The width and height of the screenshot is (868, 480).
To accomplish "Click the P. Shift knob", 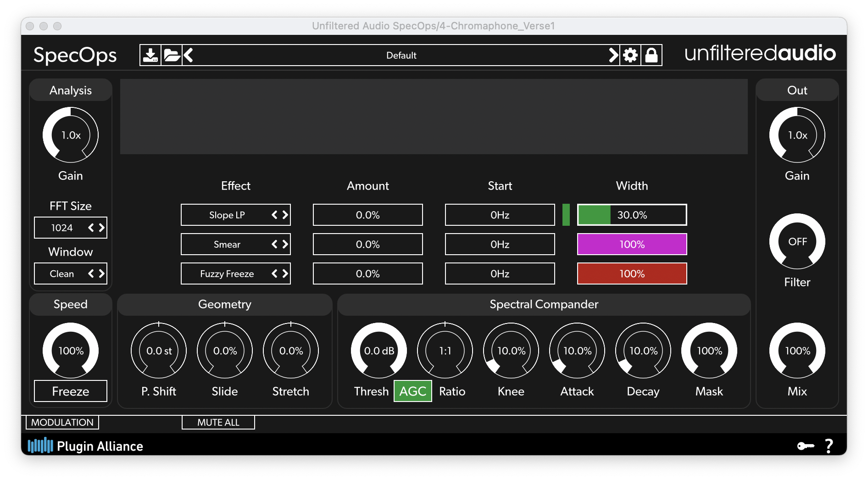I will 159,351.
